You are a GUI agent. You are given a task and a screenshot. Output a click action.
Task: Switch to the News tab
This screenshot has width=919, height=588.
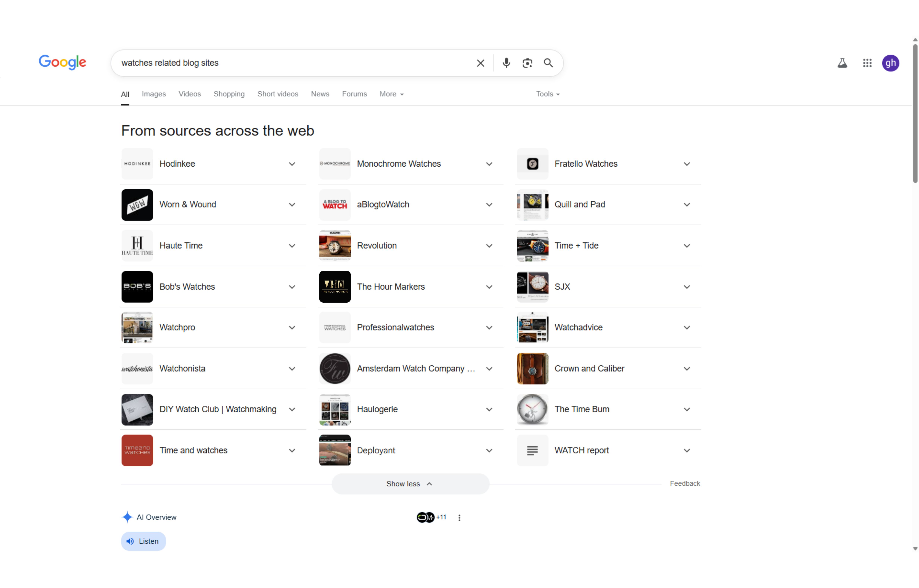[x=320, y=94]
